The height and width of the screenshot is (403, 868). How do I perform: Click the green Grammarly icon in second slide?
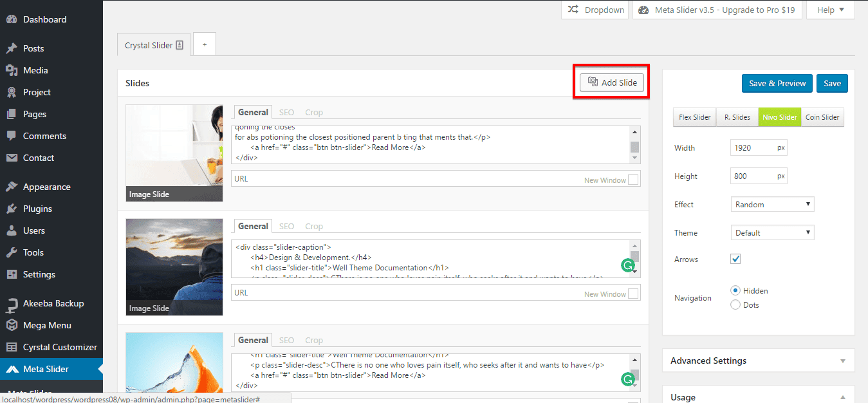pos(626,265)
